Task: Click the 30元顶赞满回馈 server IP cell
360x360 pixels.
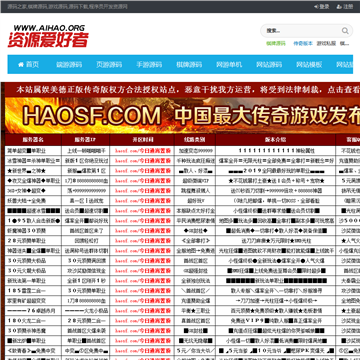Action: (x=86, y=261)
